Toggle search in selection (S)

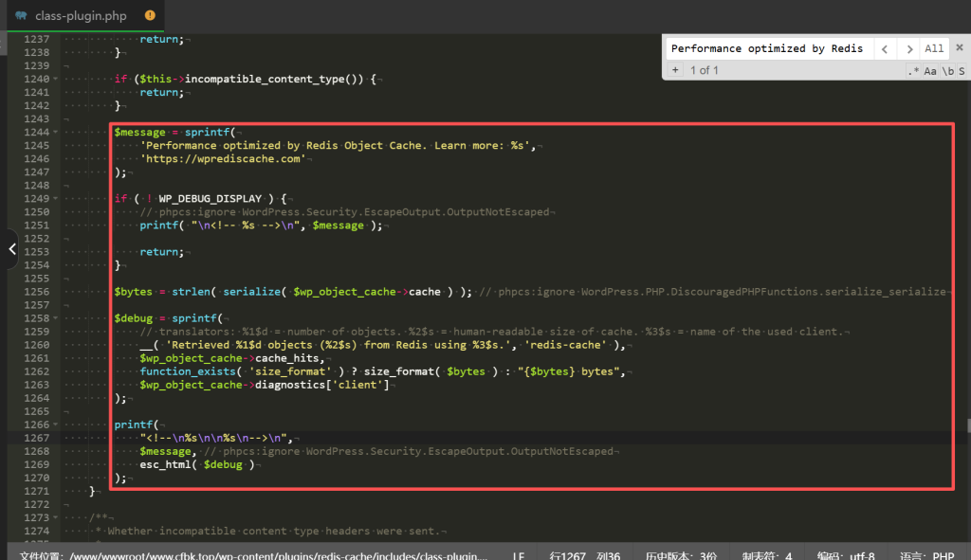pos(961,71)
